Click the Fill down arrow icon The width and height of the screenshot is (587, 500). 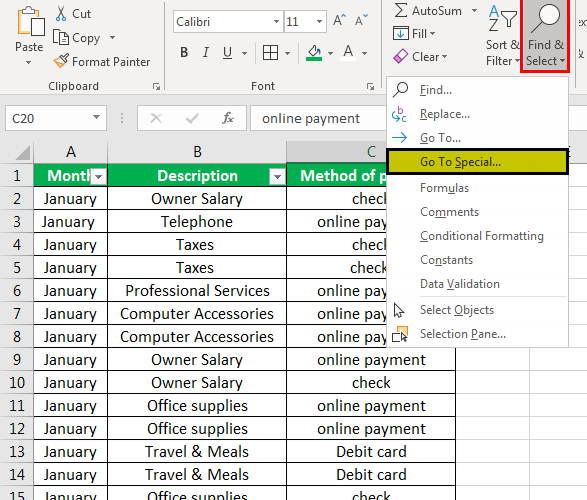click(x=401, y=33)
